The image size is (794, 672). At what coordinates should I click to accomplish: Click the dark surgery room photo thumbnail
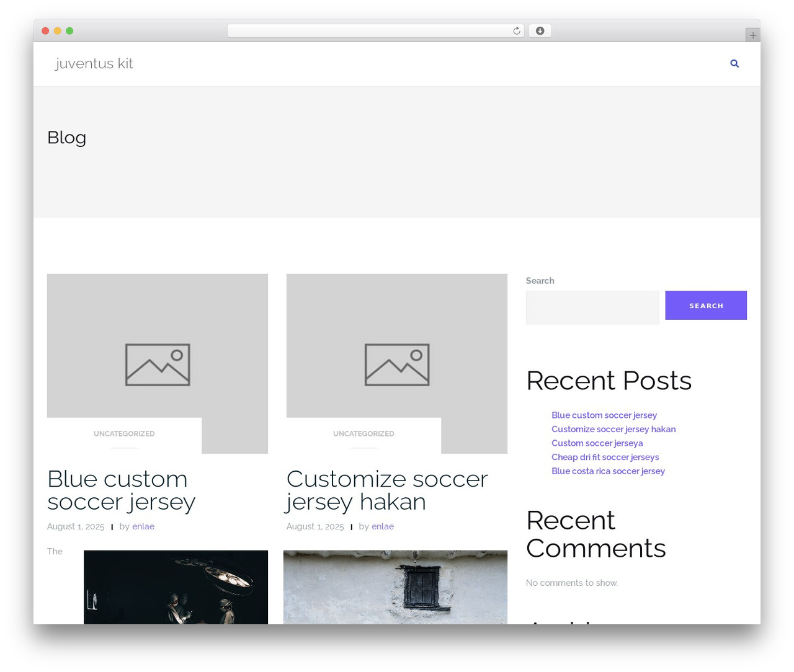coord(176,587)
